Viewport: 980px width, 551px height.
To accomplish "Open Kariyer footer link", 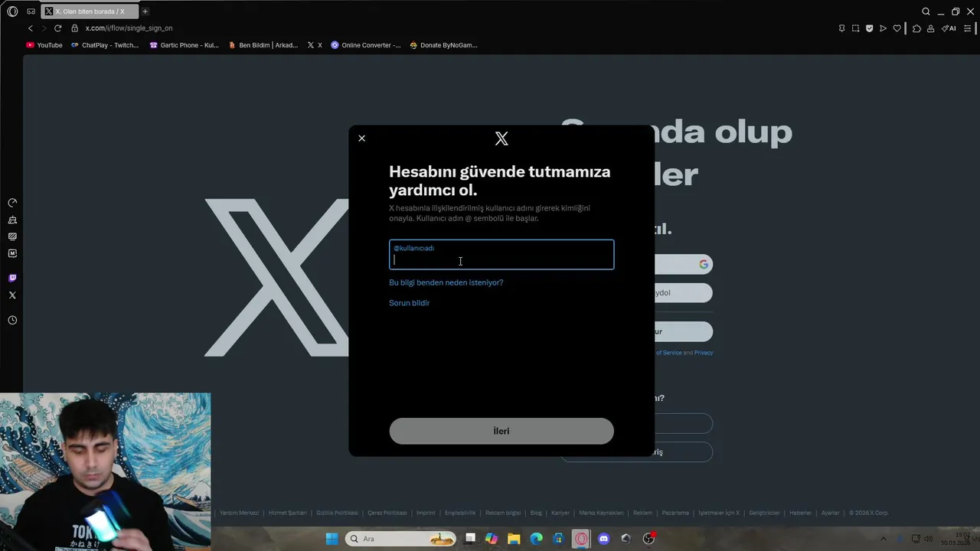I will coord(560,513).
